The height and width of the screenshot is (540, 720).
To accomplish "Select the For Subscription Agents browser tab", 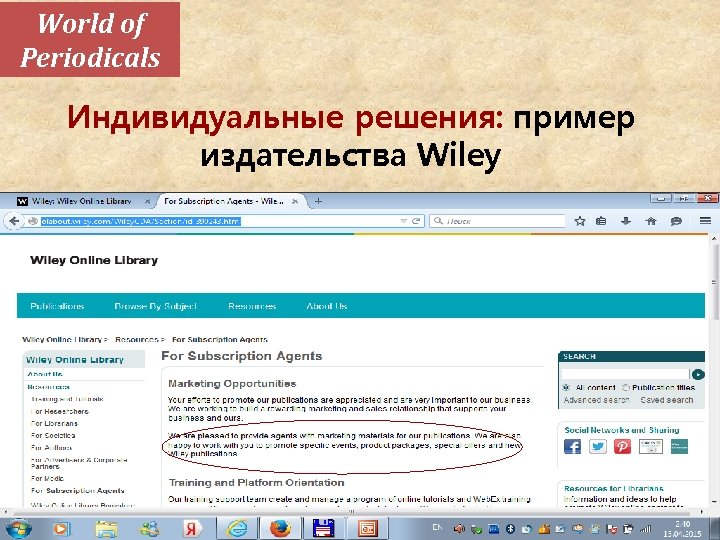I will [230, 201].
